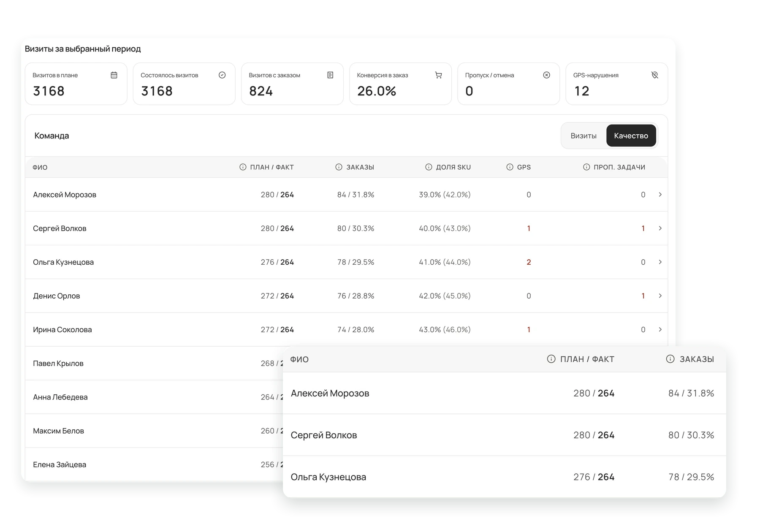Click info icon next to ЗАКАЗЫ in main table

[339, 167]
